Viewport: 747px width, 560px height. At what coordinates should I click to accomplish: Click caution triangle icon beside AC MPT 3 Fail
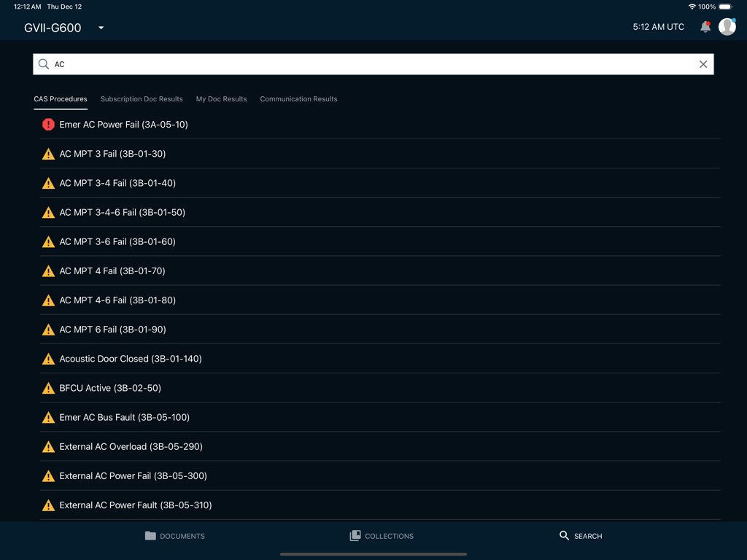pyautogui.click(x=48, y=154)
